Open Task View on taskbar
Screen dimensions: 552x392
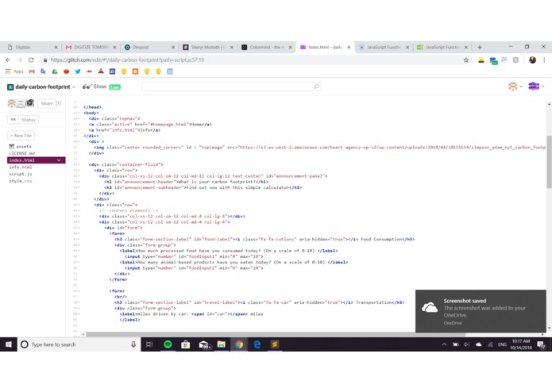pyautogui.click(x=149, y=344)
